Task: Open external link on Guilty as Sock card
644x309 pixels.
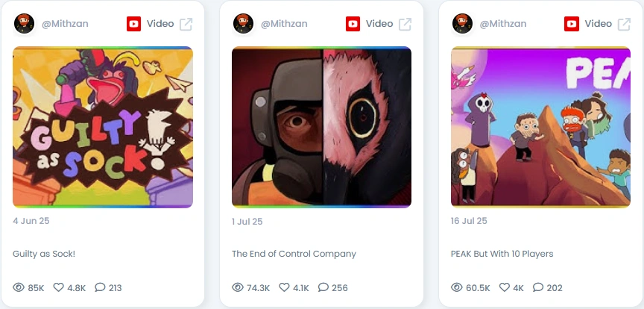Action: pos(186,25)
